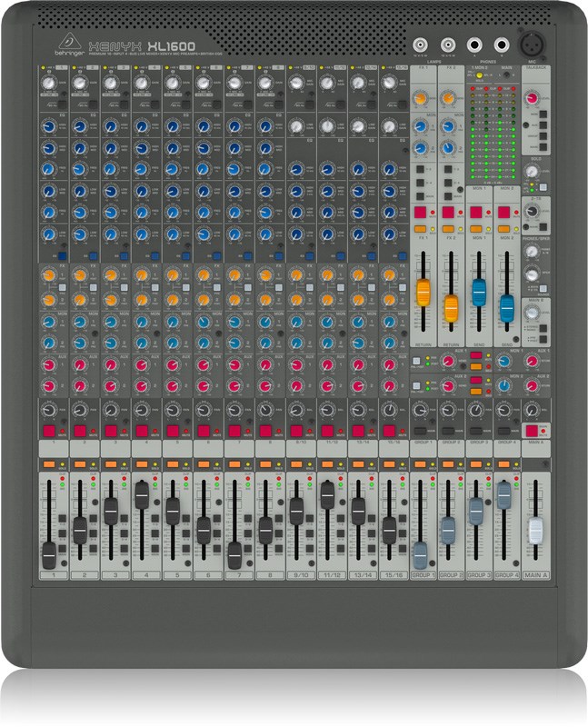The width and height of the screenshot is (588, 727).
Task: Click the black 2-TR level knob
Action: tap(532, 212)
